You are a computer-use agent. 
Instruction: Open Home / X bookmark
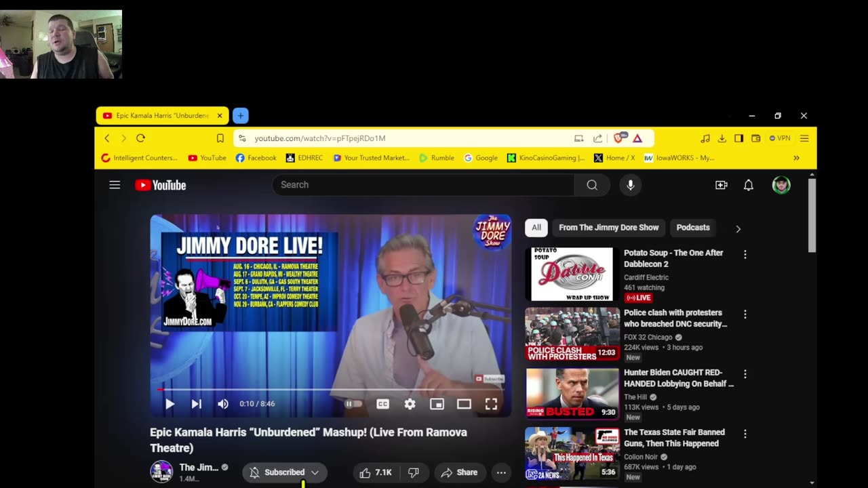pos(614,158)
